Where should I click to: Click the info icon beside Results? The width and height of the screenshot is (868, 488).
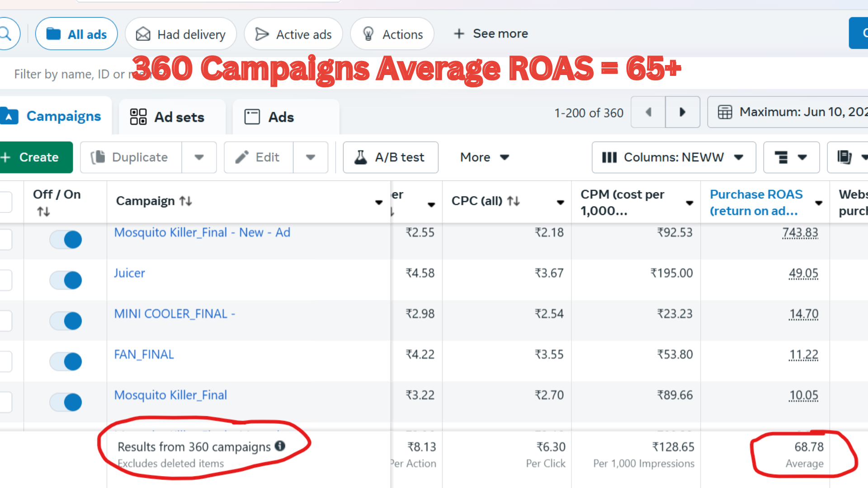pyautogui.click(x=280, y=446)
